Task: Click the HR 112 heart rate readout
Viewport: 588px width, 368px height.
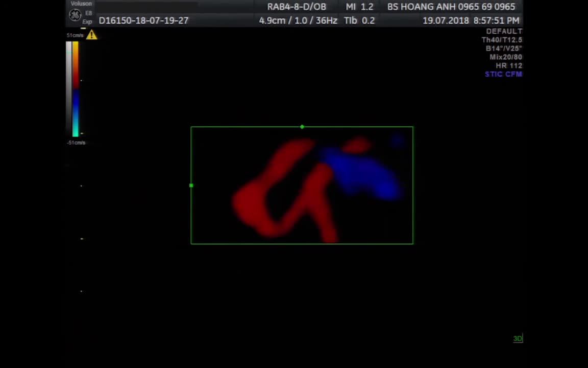Action: 508,65
